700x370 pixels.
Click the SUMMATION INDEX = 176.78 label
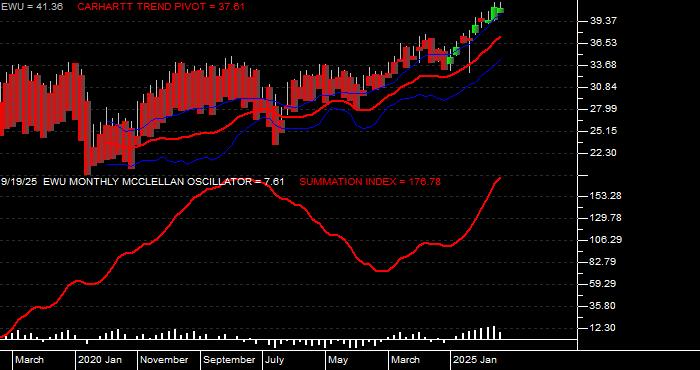click(x=370, y=182)
